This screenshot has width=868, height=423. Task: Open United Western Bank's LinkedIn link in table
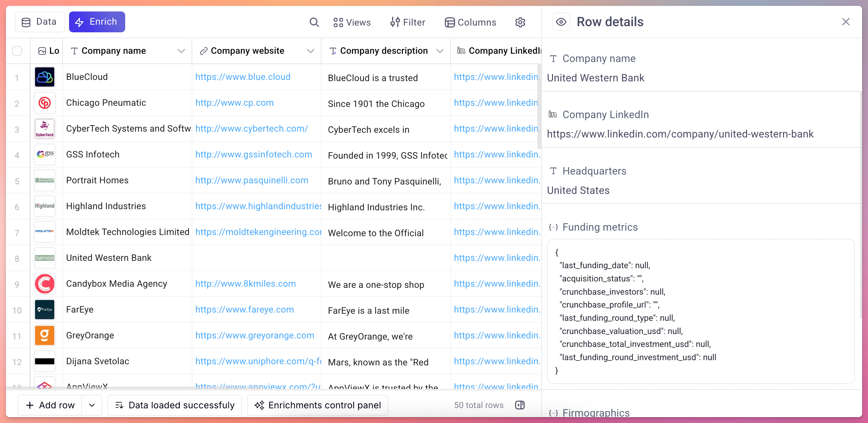[x=497, y=258]
